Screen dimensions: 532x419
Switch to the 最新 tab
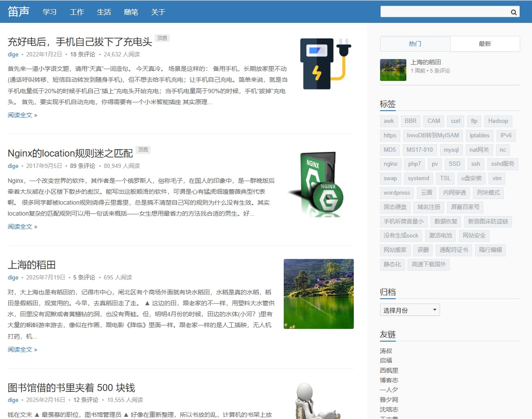(x=485, y=44)
